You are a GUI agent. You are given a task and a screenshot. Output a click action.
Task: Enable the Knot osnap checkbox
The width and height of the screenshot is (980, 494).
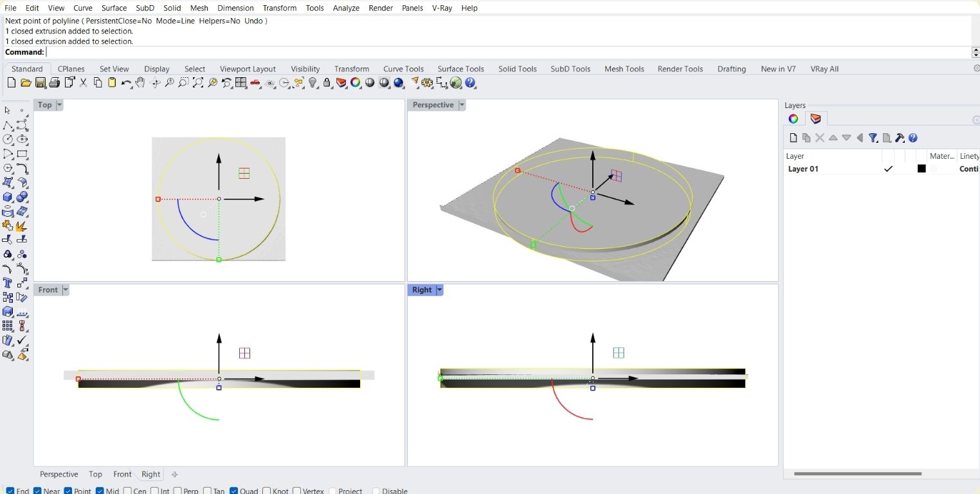click(x=267, y=491)
